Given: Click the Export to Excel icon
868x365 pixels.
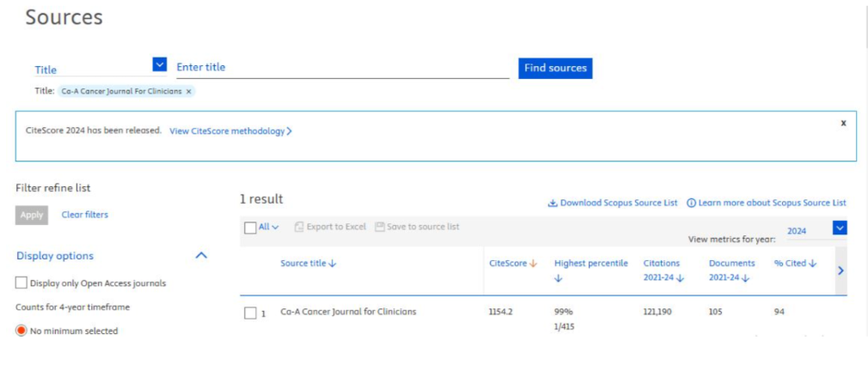Looking at the screenshot, I should pos(299,227).
